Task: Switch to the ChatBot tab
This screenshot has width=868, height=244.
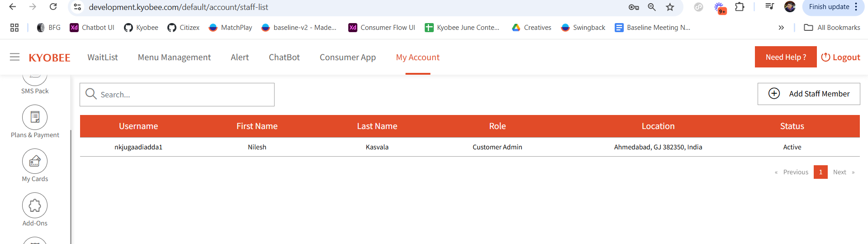Action: coord(284,57)
